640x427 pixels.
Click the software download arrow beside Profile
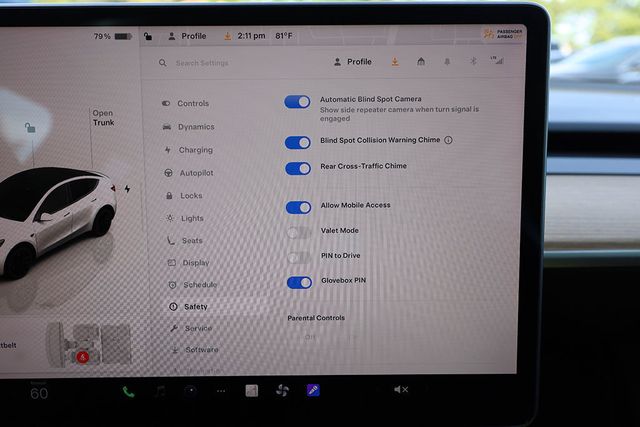pyautogui.click(x=394, y=62)
